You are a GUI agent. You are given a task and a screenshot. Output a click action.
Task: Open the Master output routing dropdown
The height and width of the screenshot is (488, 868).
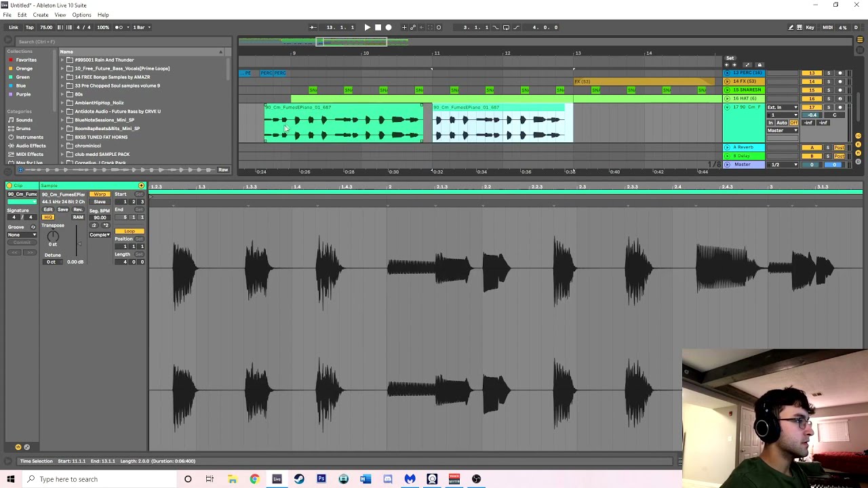783,130
